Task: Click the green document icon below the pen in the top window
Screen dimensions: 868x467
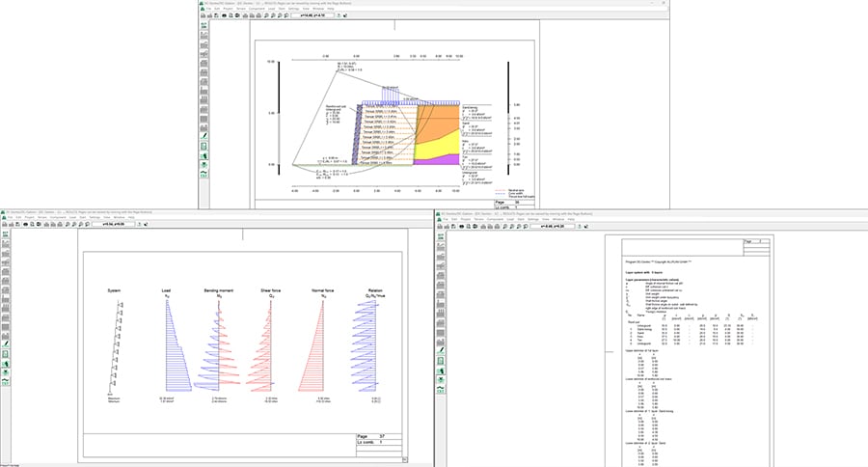Action: [203, 147]
